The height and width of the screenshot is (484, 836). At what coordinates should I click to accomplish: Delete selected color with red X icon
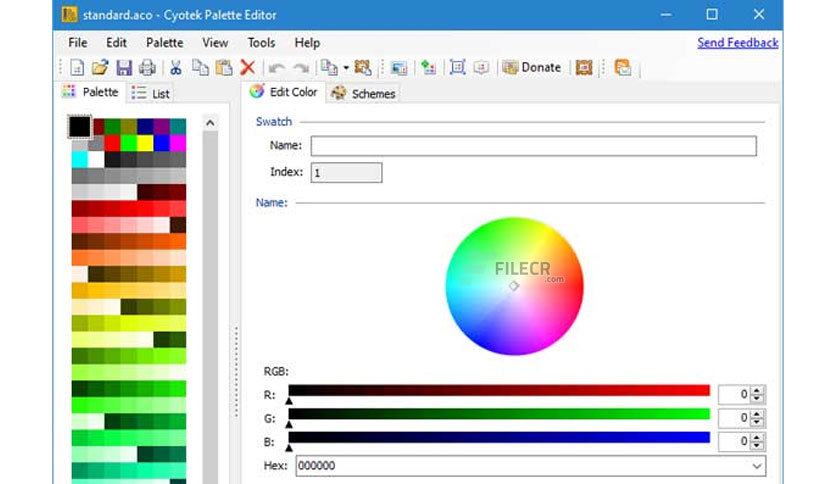pyautogui.click(x=247, y=68)
